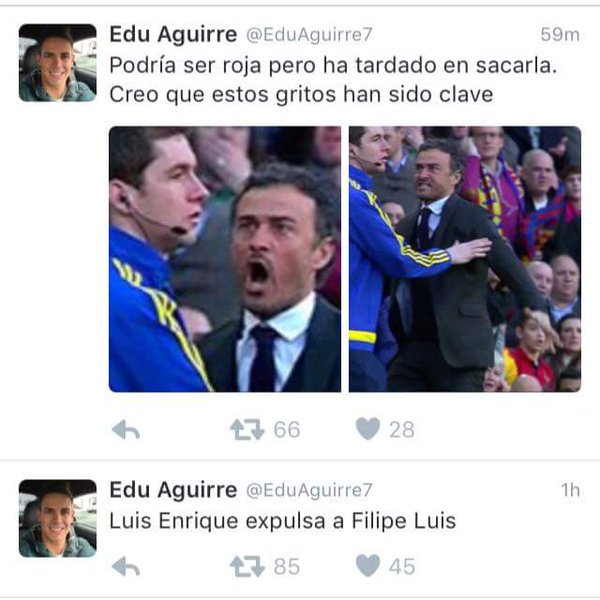Open the bottom tweet's profile avatar
The image size is (600, 600).
click(x=57, y=518)
